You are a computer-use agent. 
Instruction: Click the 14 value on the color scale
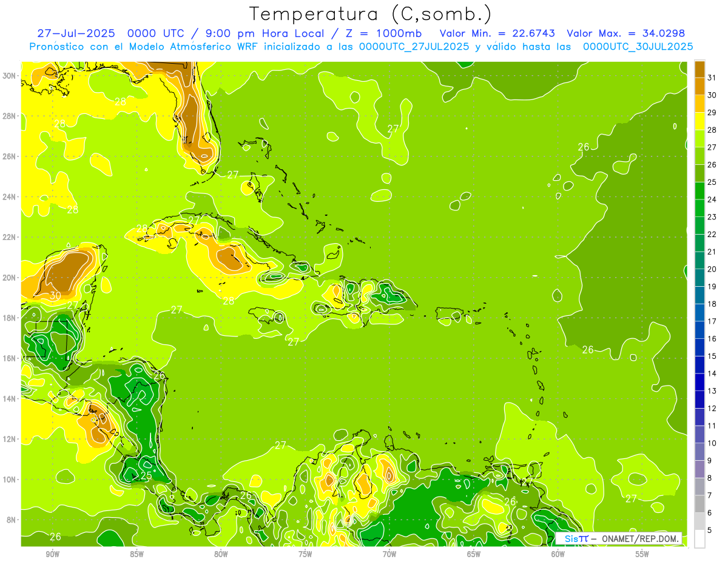pyautogui.click(x=712, y=373)
